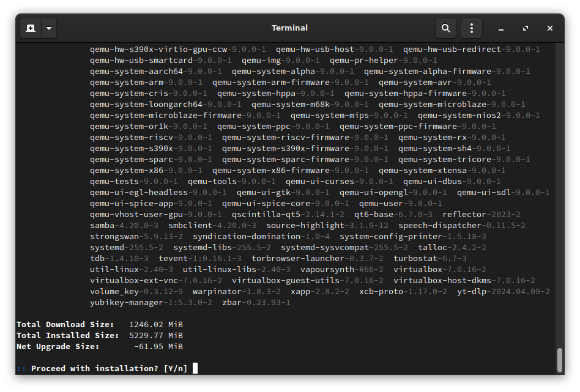Image resolution: width=580 pixels, height=392 pixels.
Task: Click the yt-dlp package entry
Action: (503, 292)
